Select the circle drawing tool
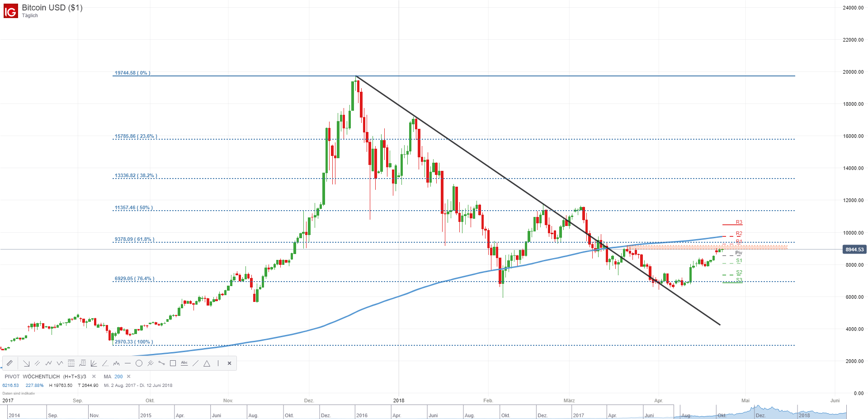The height and width of the screenshot is (419, 868). click(x=139, y=363)
